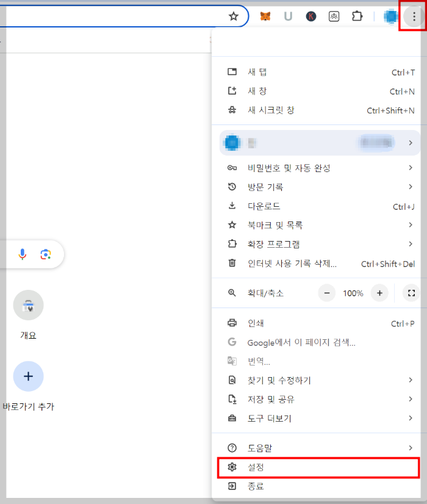Open 북마크 및 목록 submenu
The width and height of the screenshot is (427, 504).
coord(321,225)
